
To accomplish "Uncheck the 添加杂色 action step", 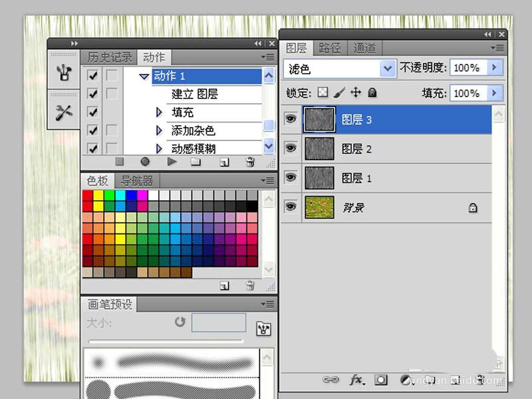I will [x=92, y=130].
